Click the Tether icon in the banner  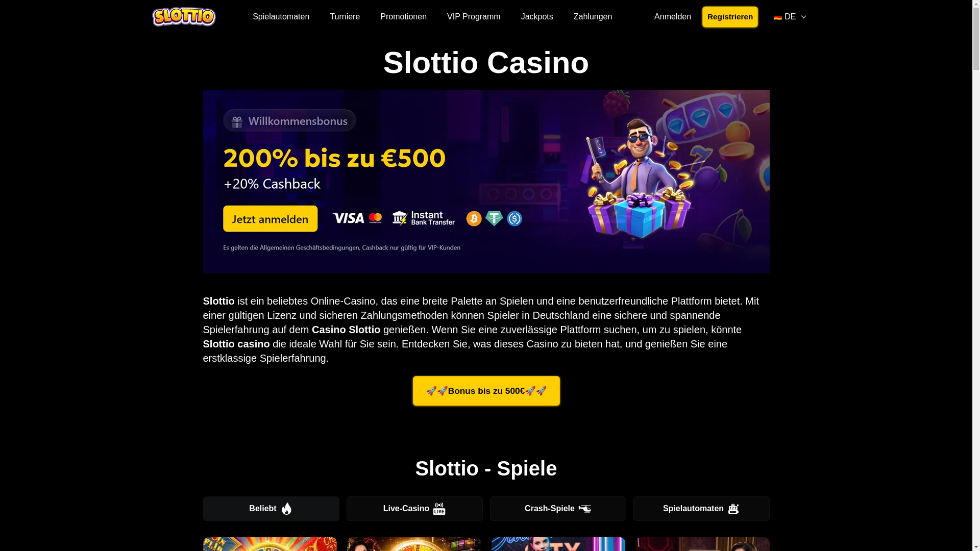pos(494,218)
